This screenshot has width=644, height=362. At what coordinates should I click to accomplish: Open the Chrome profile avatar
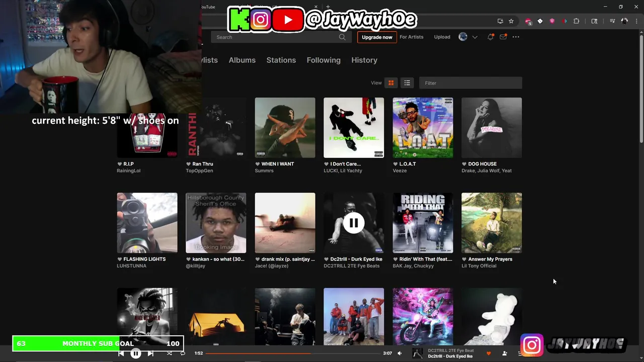[624, 21]
